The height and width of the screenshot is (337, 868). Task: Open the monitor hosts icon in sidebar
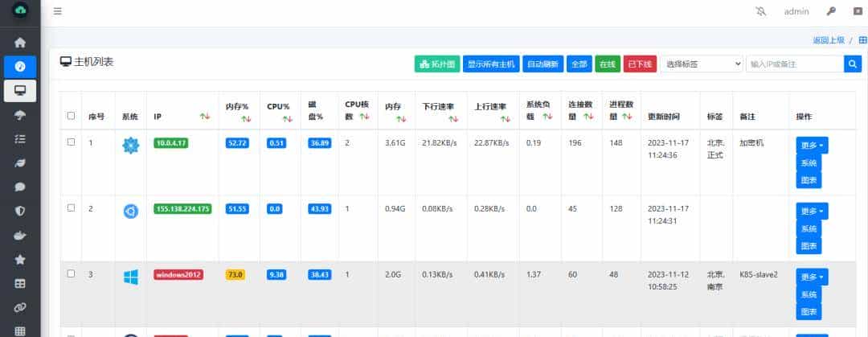(x=20, y=91)
